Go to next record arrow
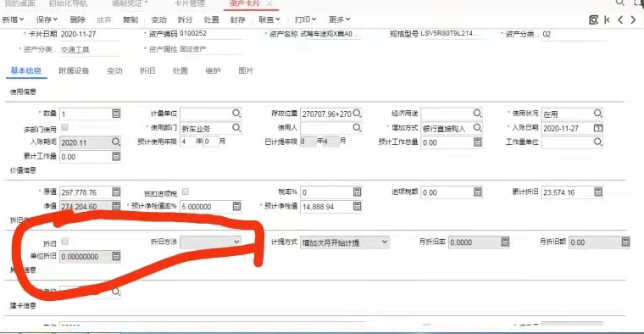Image resolution: width=644 pixels, height=334 pixels. (633, 19)
